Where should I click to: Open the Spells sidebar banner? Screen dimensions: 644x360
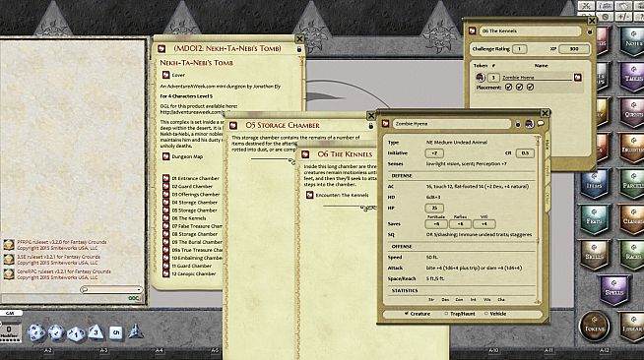[x=613, y=290]
